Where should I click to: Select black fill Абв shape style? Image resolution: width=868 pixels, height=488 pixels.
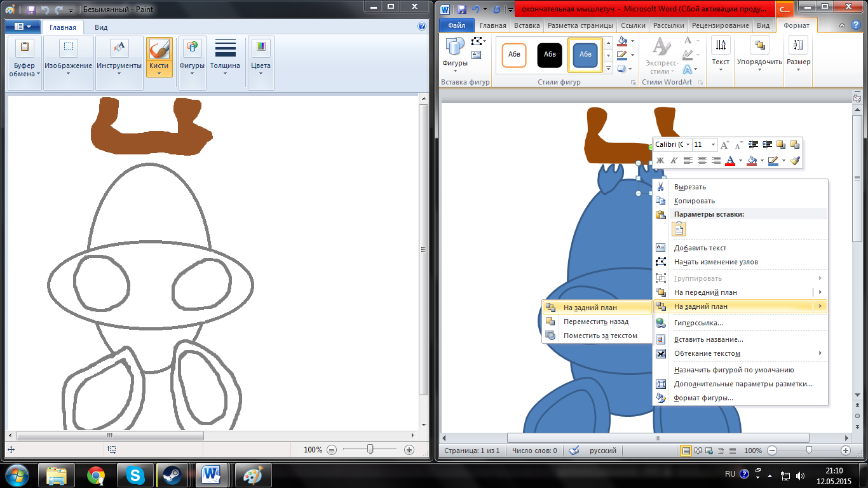[x=550, y=55]
